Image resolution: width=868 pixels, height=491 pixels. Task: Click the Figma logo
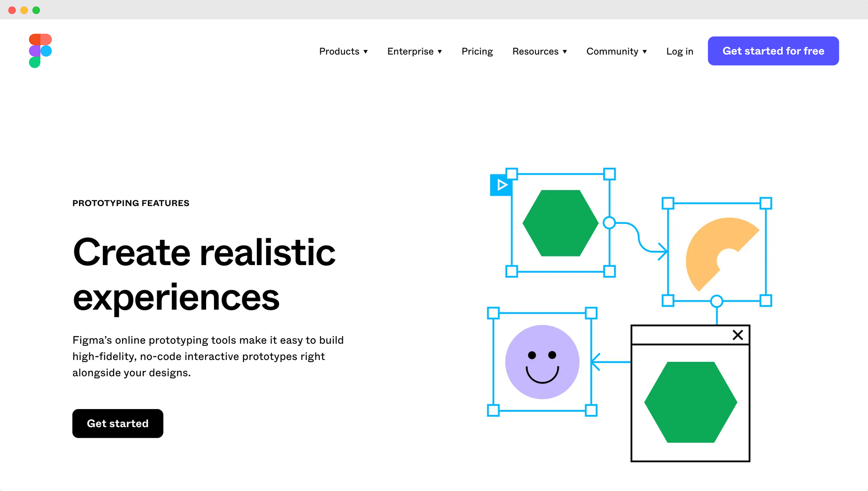(40, 51)
